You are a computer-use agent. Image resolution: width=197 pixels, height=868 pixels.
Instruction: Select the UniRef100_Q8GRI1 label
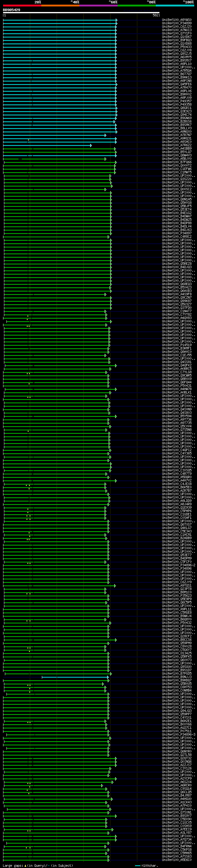[177, 108]
